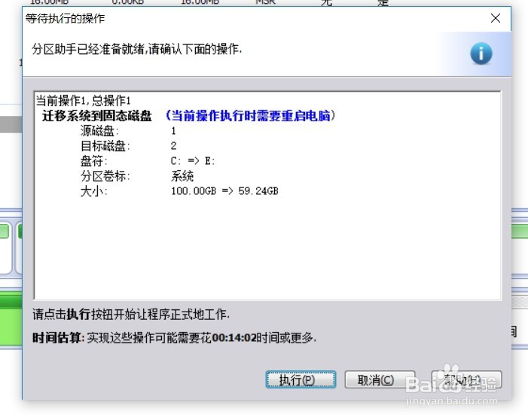Image resolution: width=528 pixels, height=420 pixels.
Task: Click the 盘符 label
Action: (93, 161)
